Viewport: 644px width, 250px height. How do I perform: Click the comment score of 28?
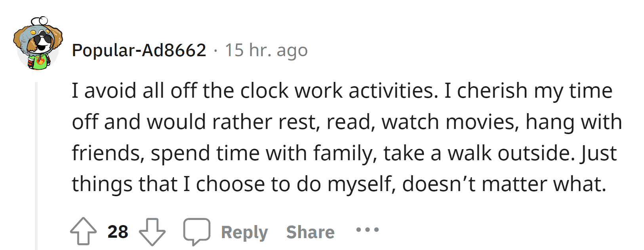click(x=118, y=232)
